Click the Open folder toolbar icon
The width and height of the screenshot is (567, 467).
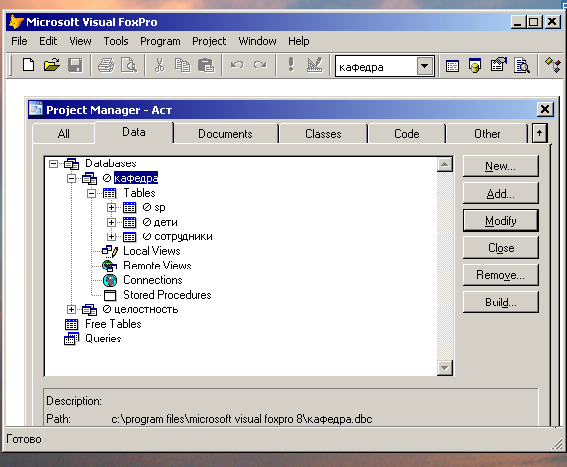pyautogui.click(x=52, y=65)
